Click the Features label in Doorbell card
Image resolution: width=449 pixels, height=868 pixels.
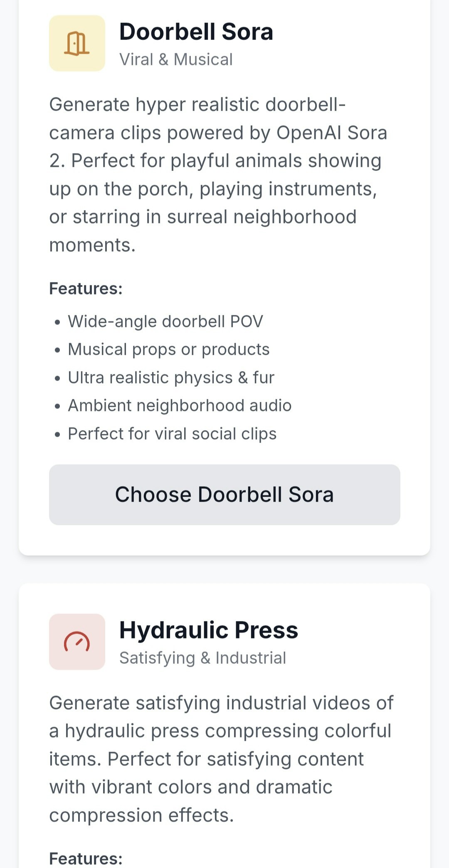[x=86, y=289]
